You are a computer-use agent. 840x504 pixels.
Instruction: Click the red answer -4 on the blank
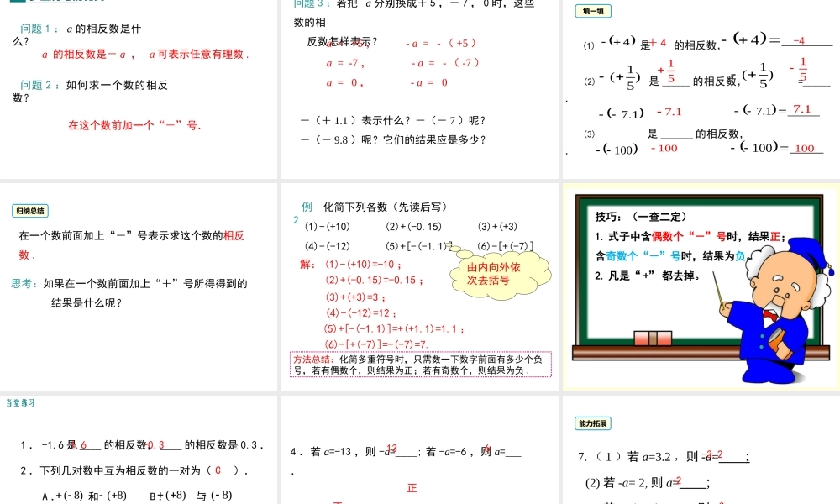(x=800, y=40)
